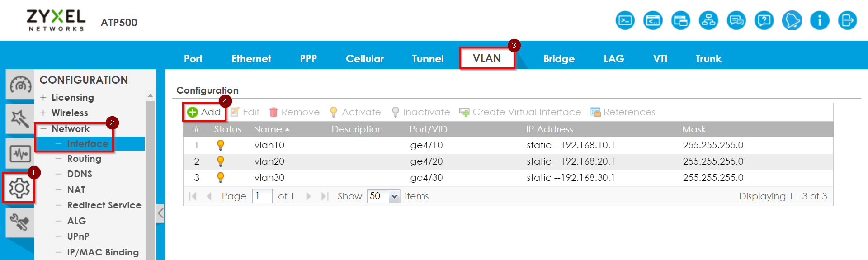Viewport: 868px width, 260px height.
Task: Toggle vlan30 status light bulb
Action: (x=221, y=178)
